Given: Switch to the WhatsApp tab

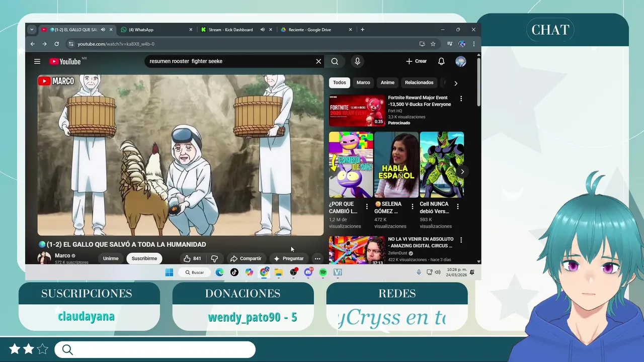Looking at the screenshot, I should point(157,30).
